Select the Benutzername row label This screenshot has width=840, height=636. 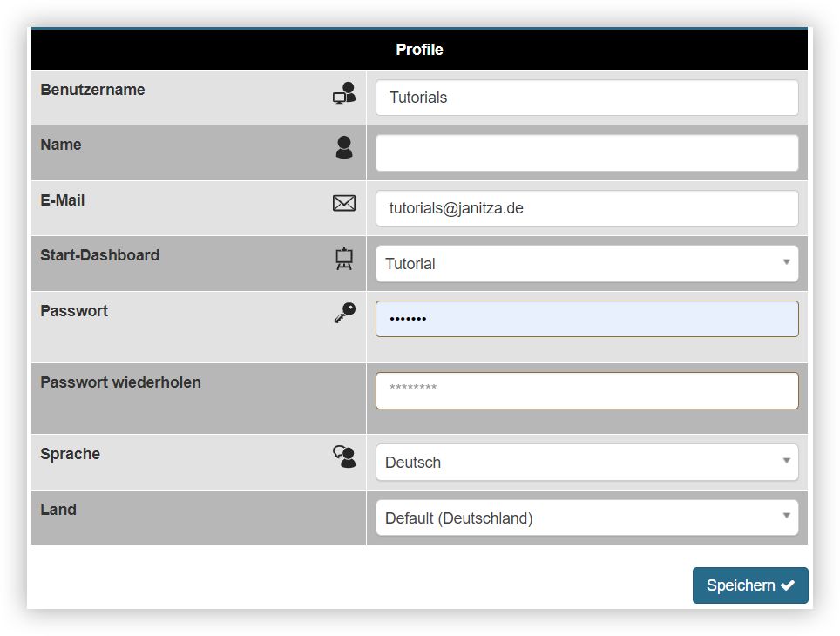(x=92, y=89)
